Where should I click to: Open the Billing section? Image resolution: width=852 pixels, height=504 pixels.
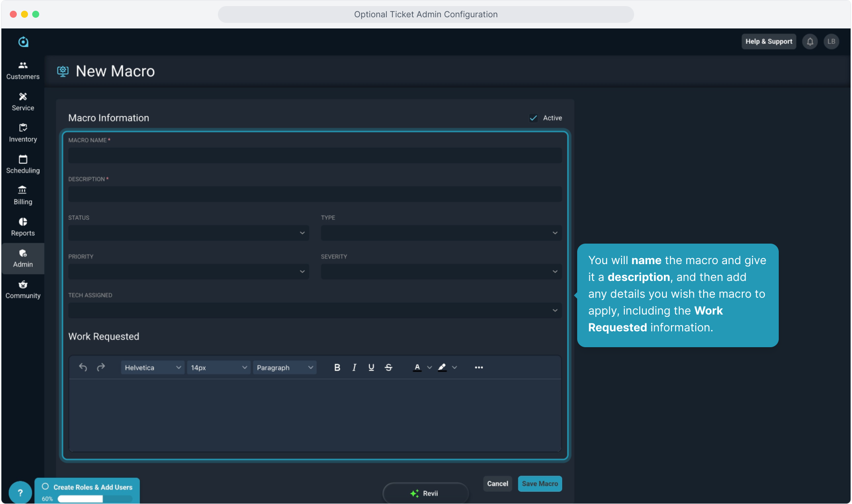(23, 195)
